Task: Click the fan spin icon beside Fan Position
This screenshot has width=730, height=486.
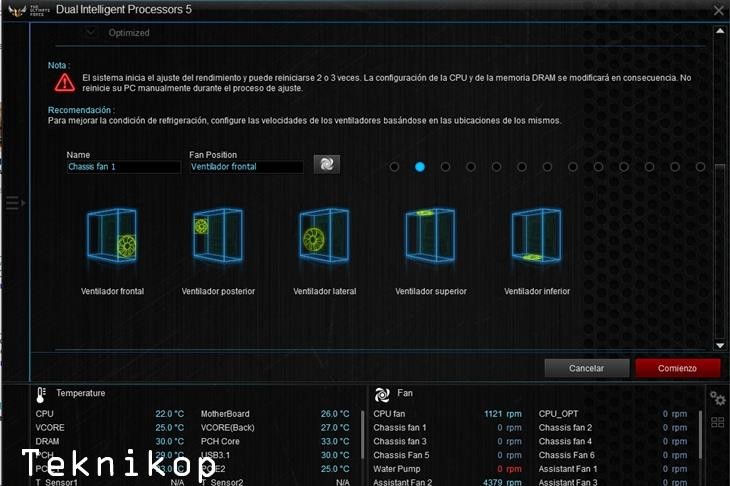Action: pos(326,165)
